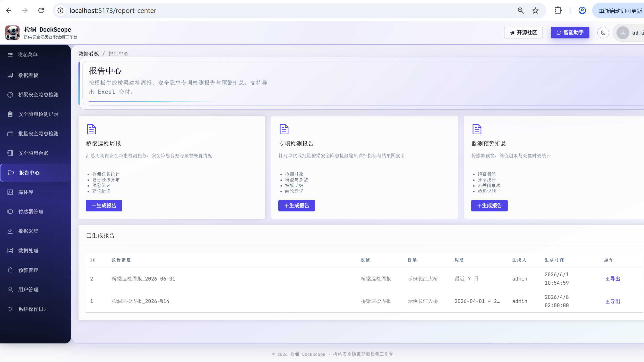Open 桥梁安全隐患检测 in the sidebar
The image size is (644, 362).
[x=36, y=95]
